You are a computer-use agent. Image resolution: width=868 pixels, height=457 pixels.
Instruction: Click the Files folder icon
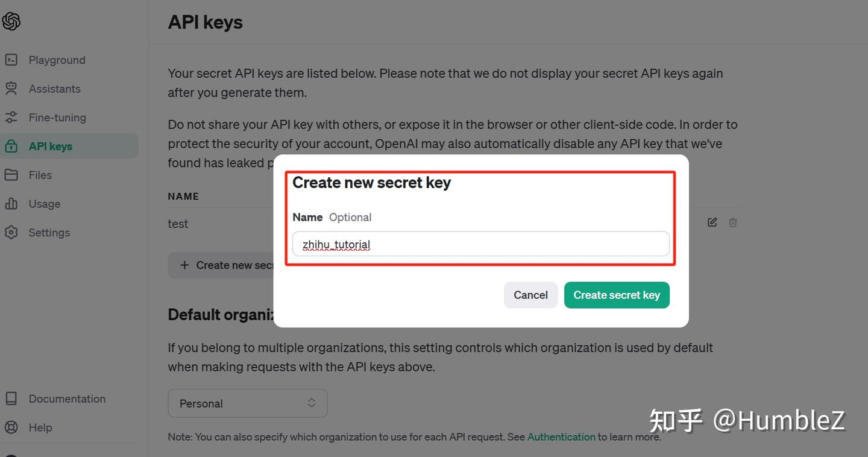[x=11, y=175]
